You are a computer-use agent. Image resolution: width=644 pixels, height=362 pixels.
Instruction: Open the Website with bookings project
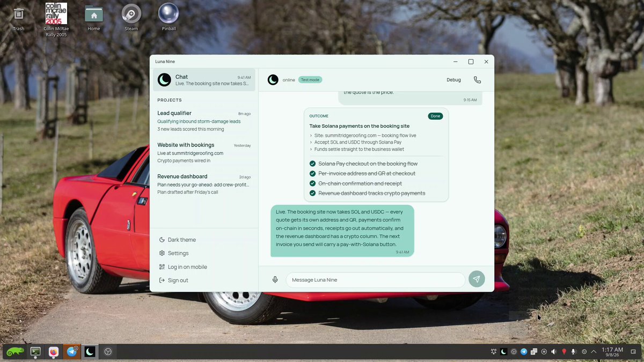click(204, 152)
